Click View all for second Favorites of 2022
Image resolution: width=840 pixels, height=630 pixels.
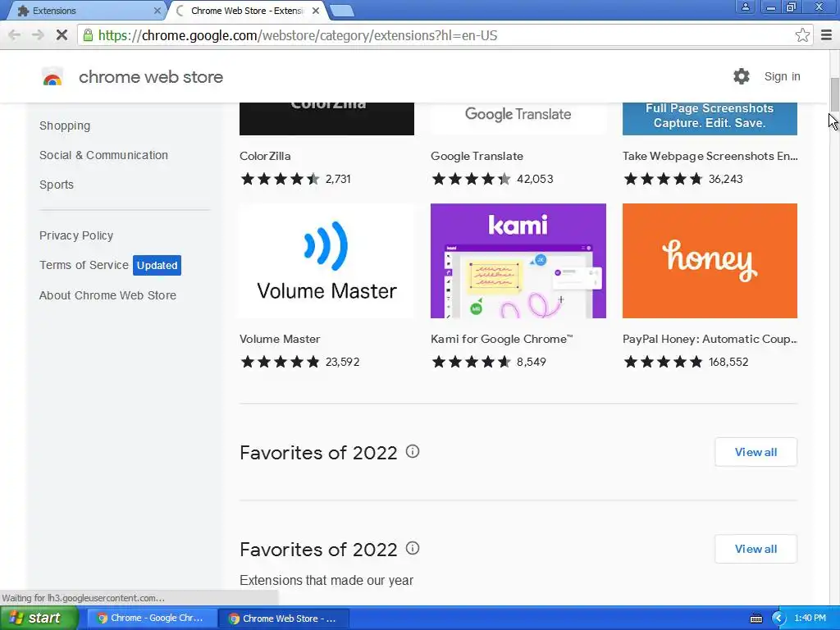(x=756, y=549)
